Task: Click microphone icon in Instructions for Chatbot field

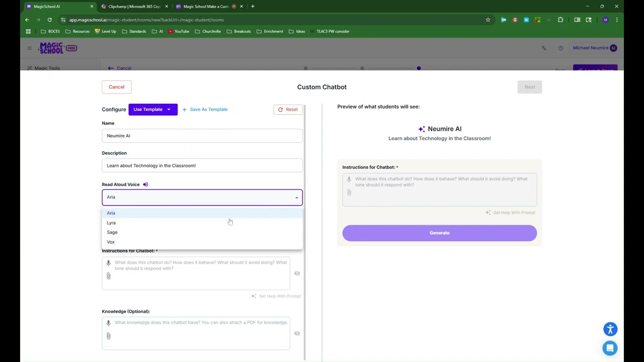Action: pyautogui.click(x=108, y=263)
